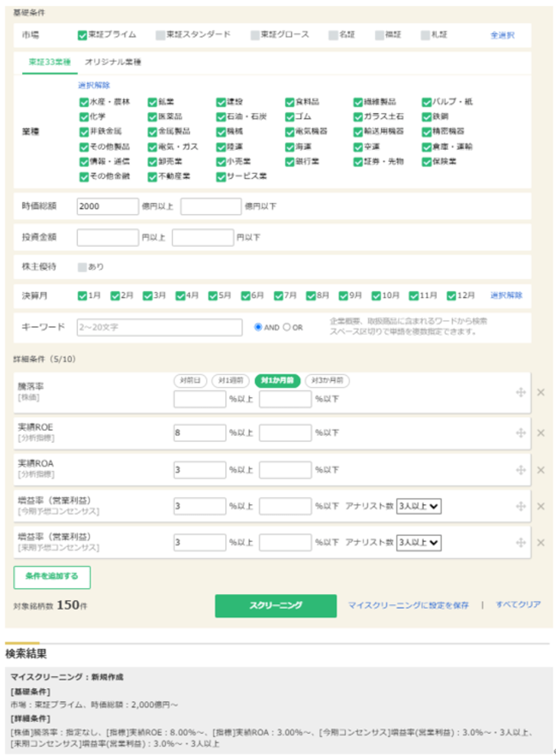Open アナリスト数 dropdown for 今期予想コンセンサス

(x=419, y=506)
